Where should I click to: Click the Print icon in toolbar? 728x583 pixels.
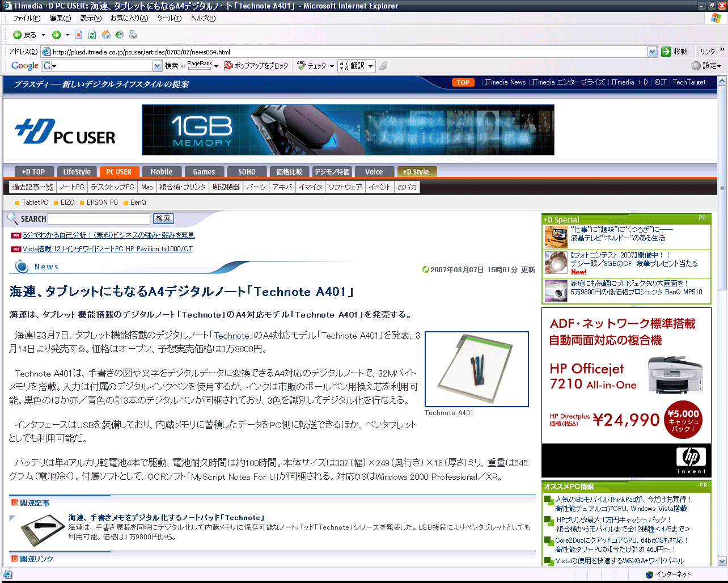[133, 35]
